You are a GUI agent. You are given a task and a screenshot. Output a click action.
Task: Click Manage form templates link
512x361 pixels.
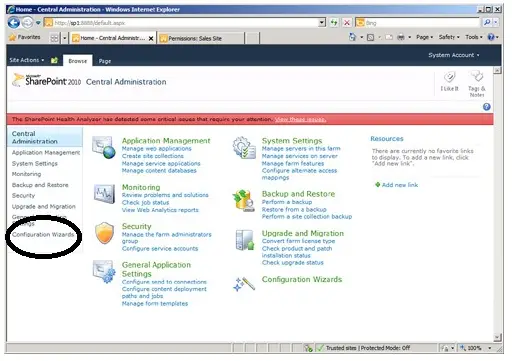tap(155, 304)
